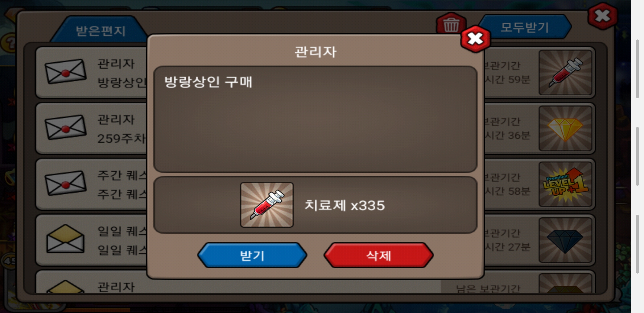Screen dimensions: 644x313
Task: Select the syringe reward thumbnail in mail list
Action: (x=565, y=72)
